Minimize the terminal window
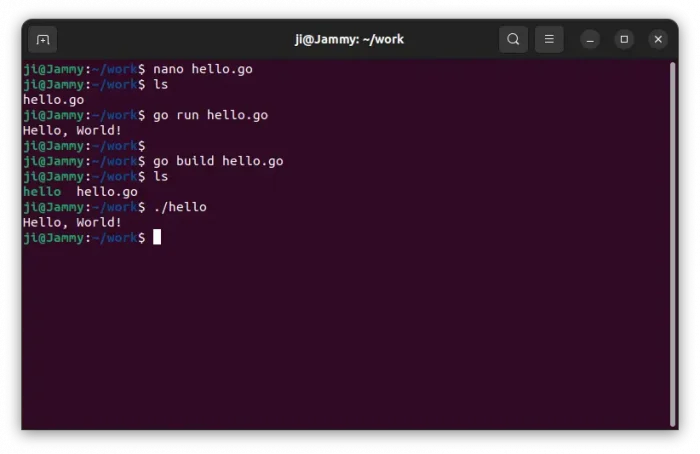The image size is (700, 454). [x=591, y=40]
